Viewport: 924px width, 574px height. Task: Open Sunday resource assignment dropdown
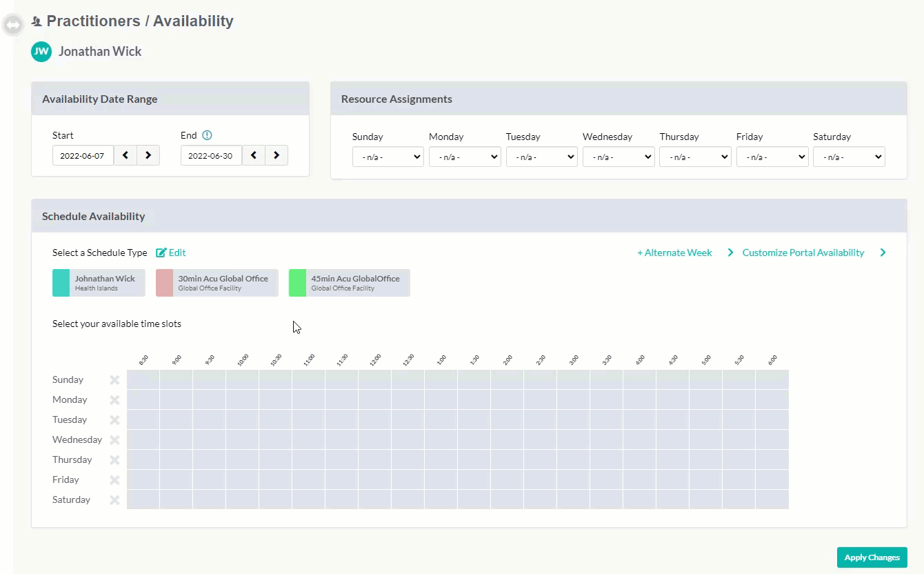point(388,157)
